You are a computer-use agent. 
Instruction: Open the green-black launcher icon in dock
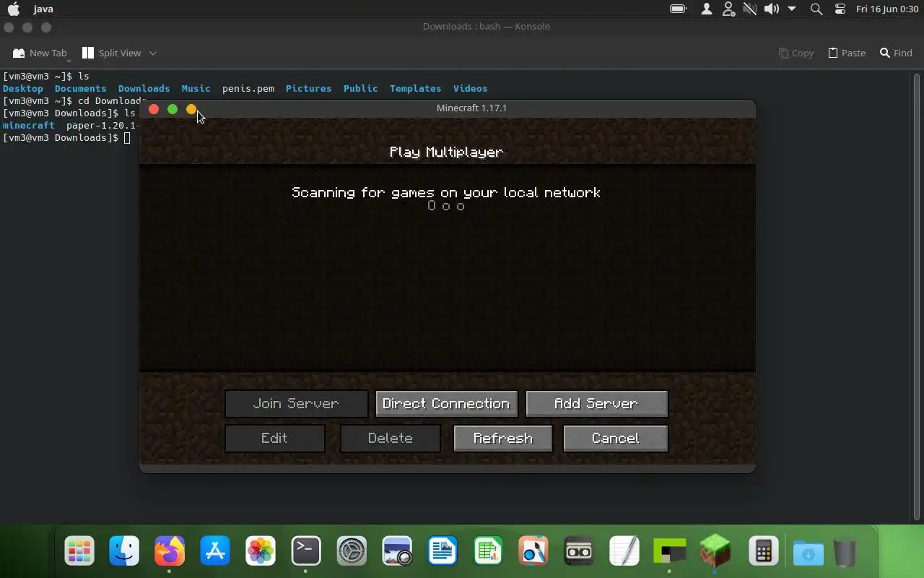669,551
